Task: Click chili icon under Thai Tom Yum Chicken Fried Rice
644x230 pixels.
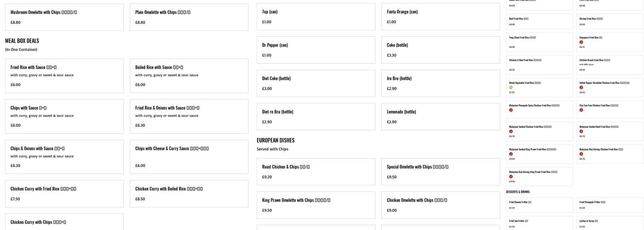Action: (x=581, y=110)
